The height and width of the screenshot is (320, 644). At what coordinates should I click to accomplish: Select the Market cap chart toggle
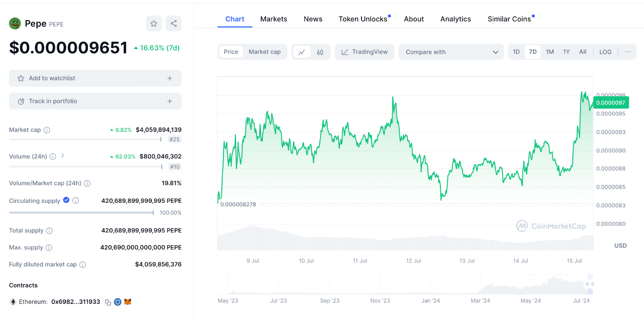[x=264, y=52]
